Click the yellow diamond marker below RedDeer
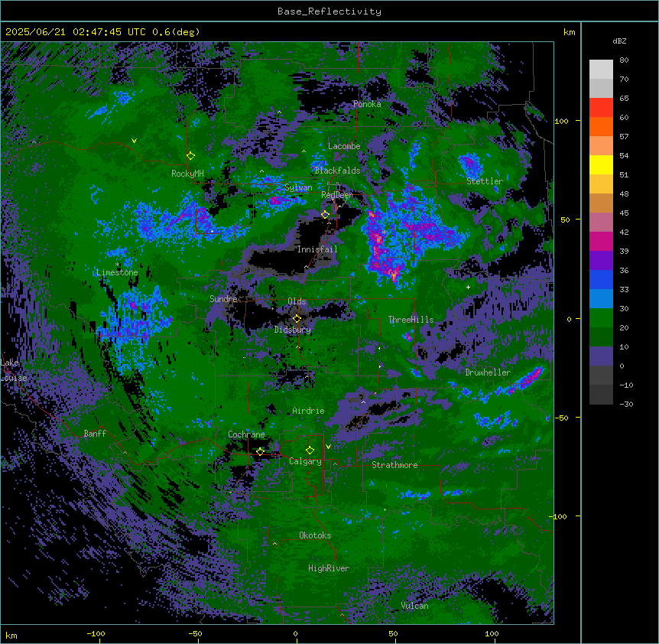The width and height of the screenshot is (659, 644). point(325,215)
